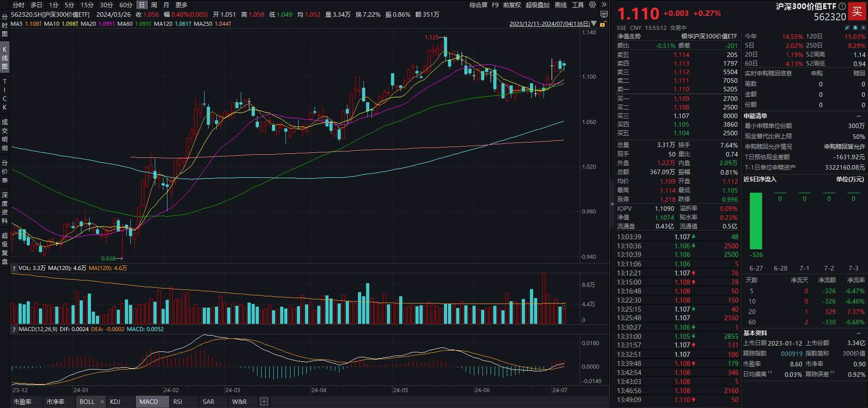Click the pencil edit icon under stock code

point(847,28)
